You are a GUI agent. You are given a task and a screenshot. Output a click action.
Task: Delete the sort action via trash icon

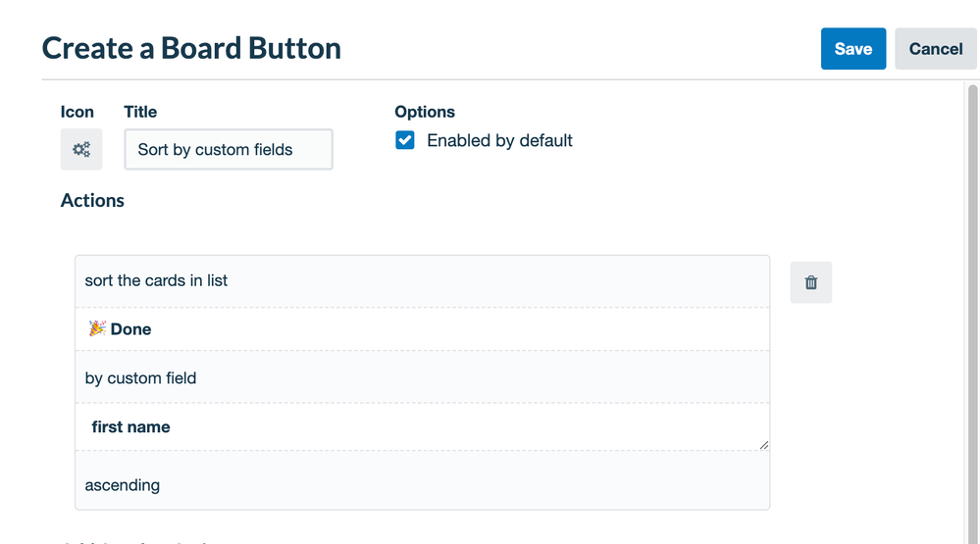810,282
